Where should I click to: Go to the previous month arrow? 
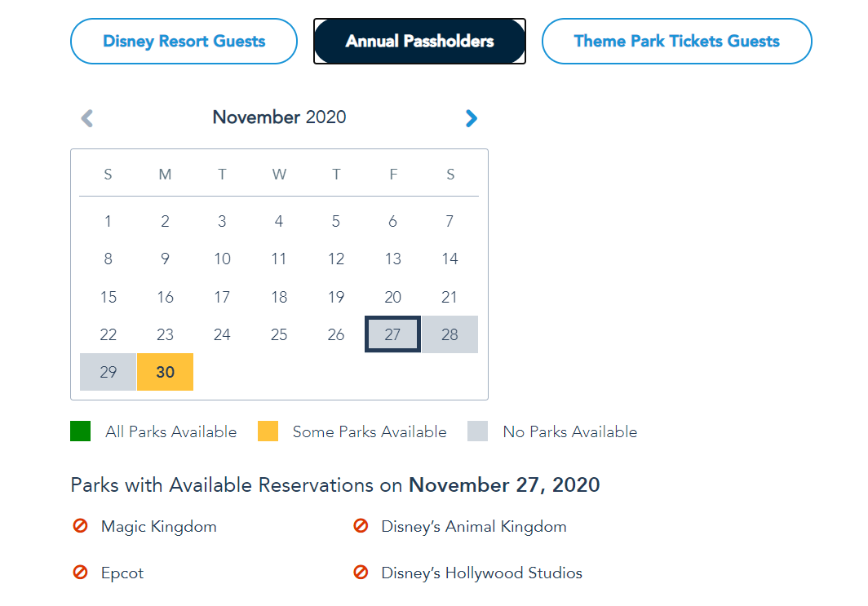click(x=87, y=118)
